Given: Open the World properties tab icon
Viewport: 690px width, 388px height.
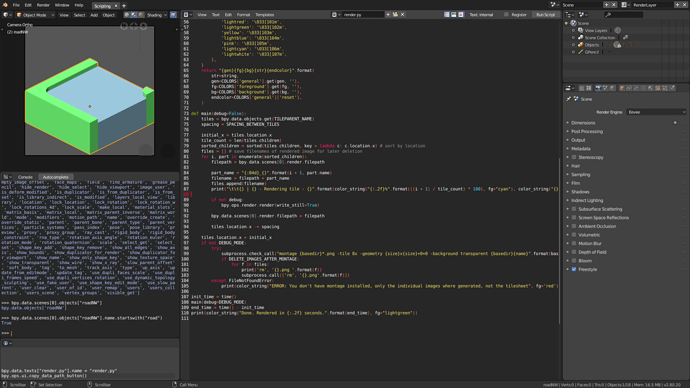Looking at the screenshot, I should (613, 88).
